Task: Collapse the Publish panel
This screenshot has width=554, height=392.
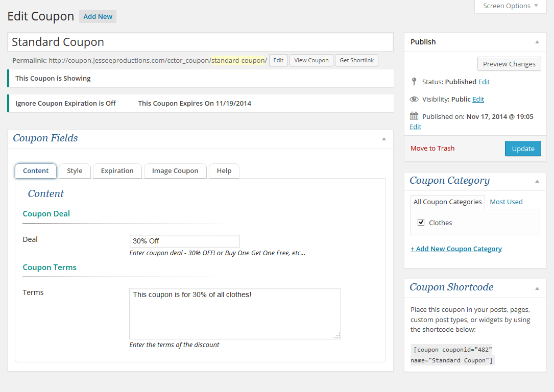Action: coord(537,42)
